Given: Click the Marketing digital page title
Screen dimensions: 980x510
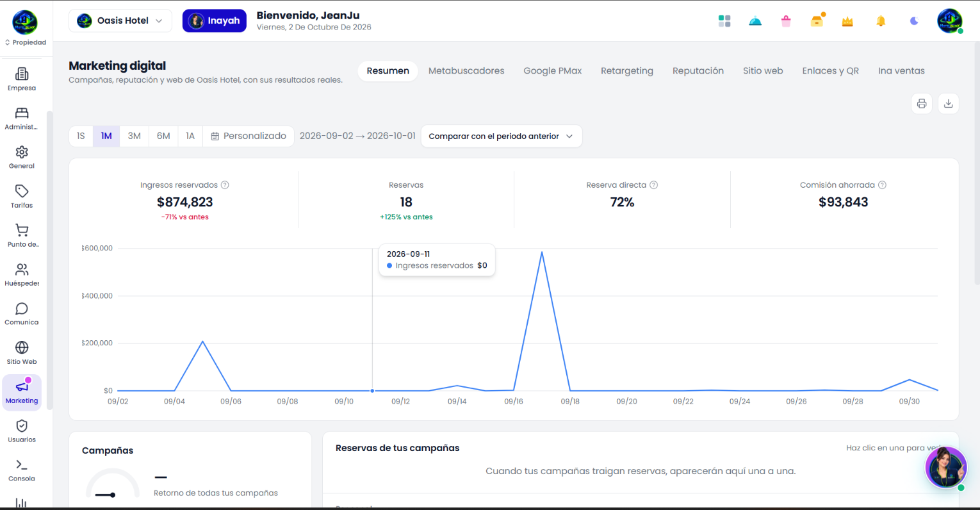Looking at the screenshot, I should (117, 66).
